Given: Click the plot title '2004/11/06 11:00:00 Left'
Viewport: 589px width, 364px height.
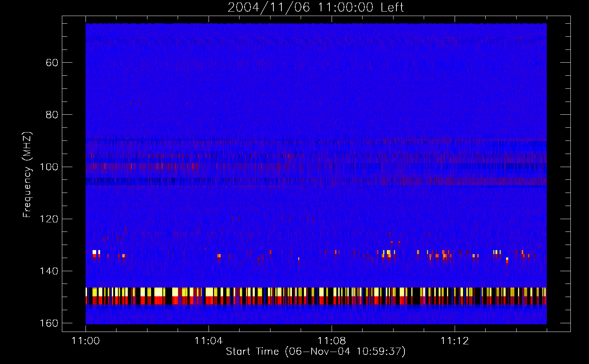Looking at the screenshot, I should click(x=316, y=7).
